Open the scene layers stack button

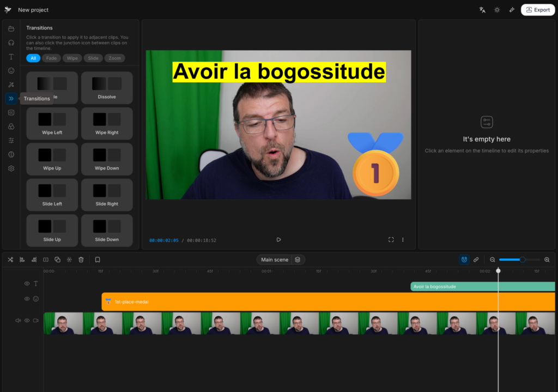(x=298, y=260)
